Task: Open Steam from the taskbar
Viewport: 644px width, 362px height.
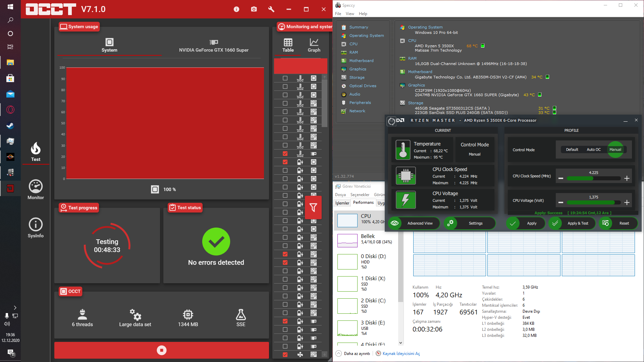Action: click(10, 126)
